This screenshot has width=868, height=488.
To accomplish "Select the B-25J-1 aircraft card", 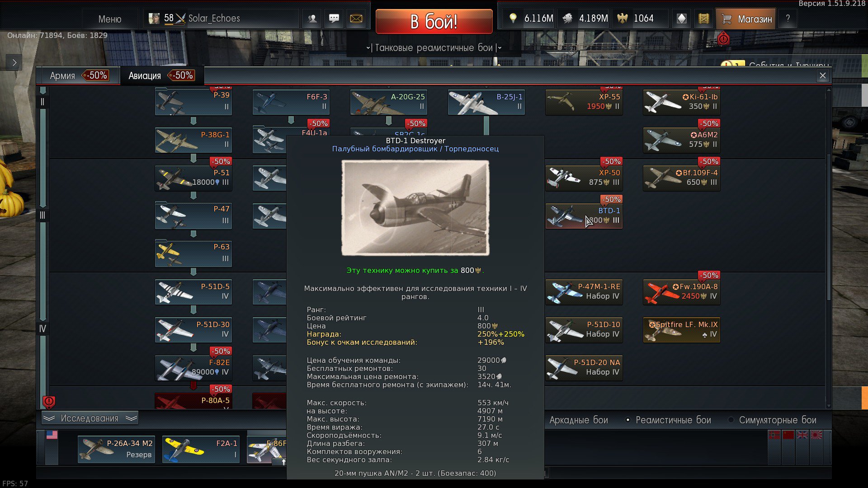I will pyautogui.click(x=486, y=102).
